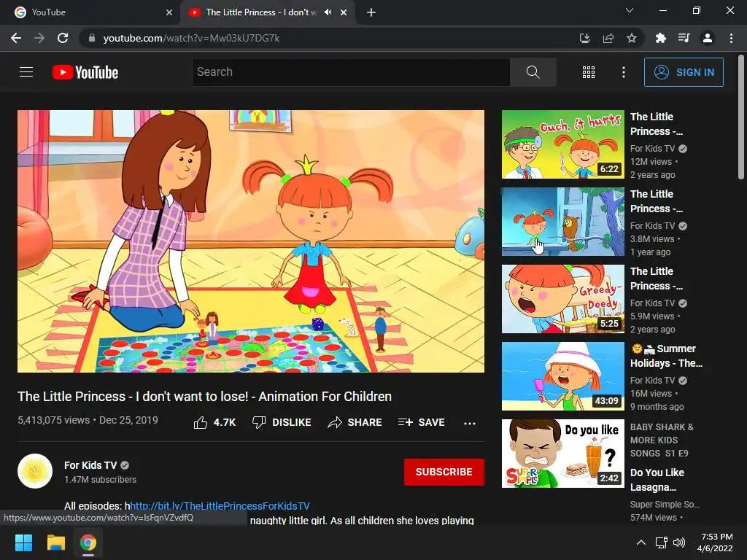Open File Explorer from taskbar
747x560 pixels.
pyautogui.click(x=55, y=542)
